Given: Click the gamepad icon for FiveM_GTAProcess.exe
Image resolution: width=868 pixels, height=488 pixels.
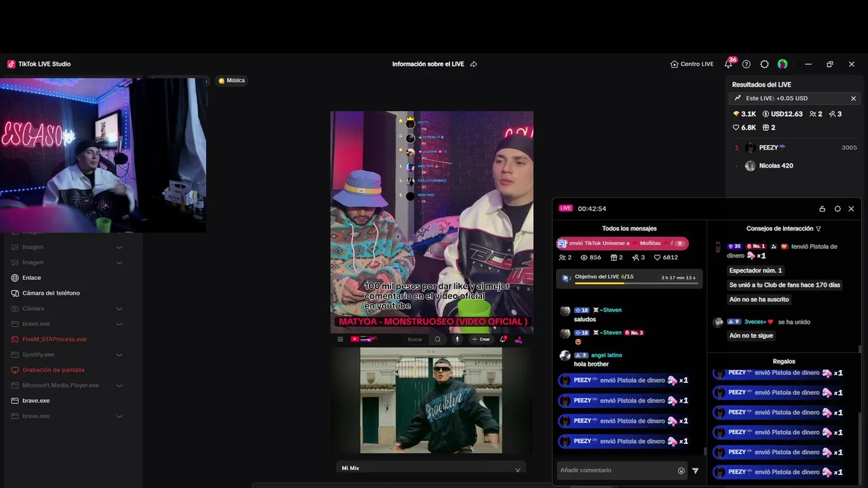Looking at the screenshot, I should point(15,340).
